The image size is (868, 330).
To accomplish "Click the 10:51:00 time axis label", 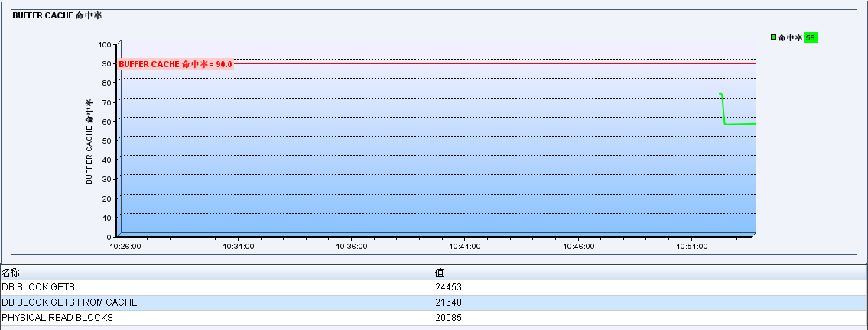I will 692,247.
